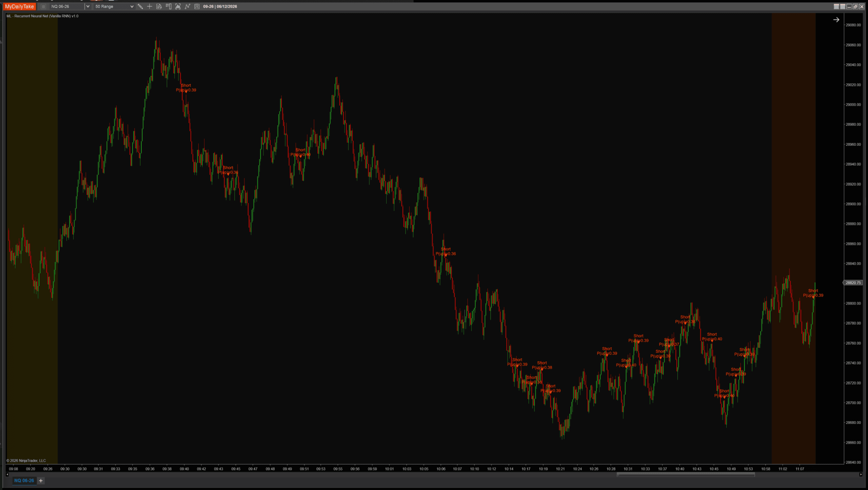The width and height of the screenshot is (868, 490).
Task: Activate the zoom-in bars icon
Action: pyautogui.click(x=178, y=6)
